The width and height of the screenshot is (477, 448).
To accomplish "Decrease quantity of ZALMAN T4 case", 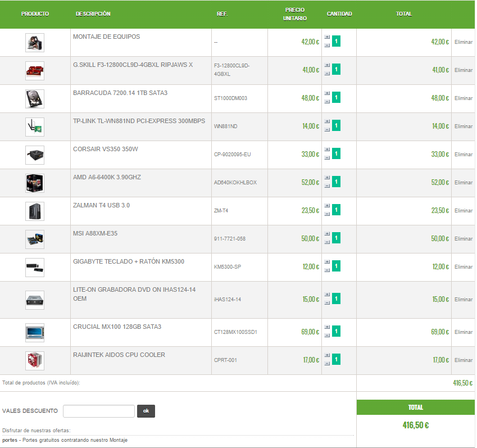I will (327, 214).
